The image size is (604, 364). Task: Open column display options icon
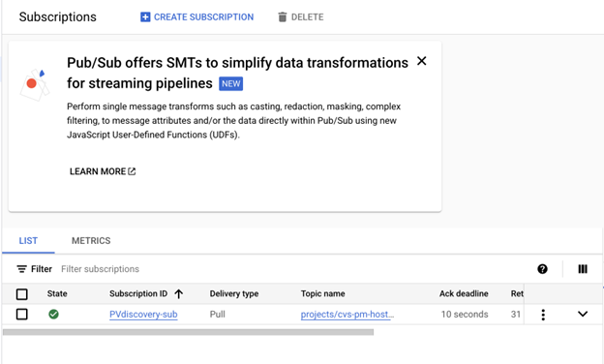(583, 269)
